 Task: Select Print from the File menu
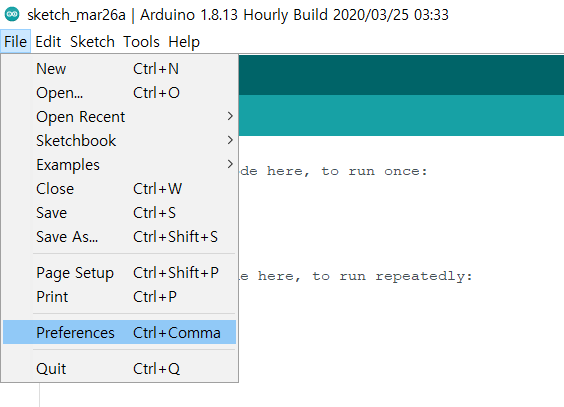(x=119, y=297)
